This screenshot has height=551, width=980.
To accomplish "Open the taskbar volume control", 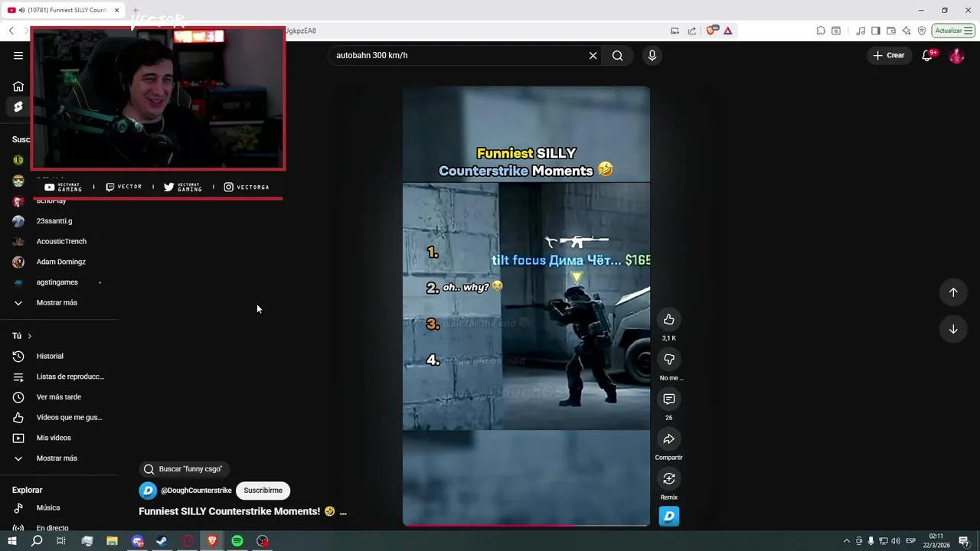I will coord(895,541).
